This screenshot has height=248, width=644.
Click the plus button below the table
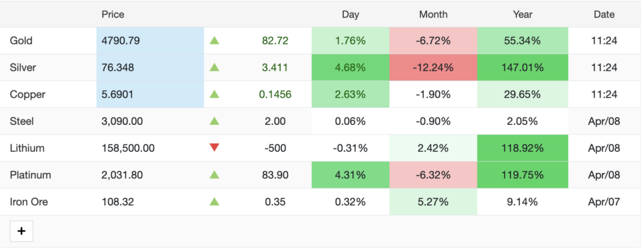[x=21, y=231]
